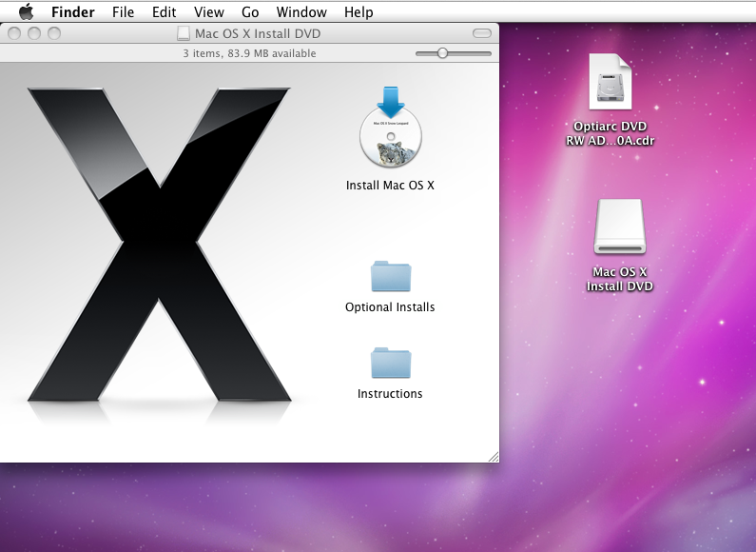Click the "Install Mac OS X" label
Image resolution: width=756 pixels, height=552 pixels.
tap(390, 186)
